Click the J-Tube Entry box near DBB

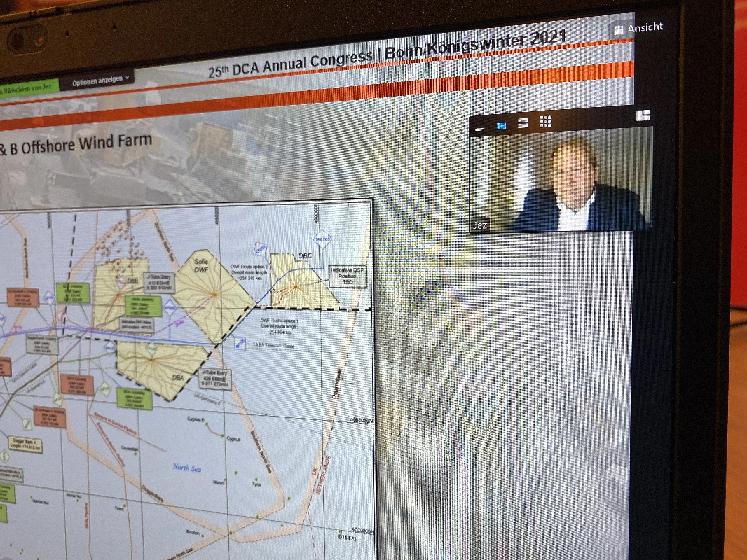(159, 283)
